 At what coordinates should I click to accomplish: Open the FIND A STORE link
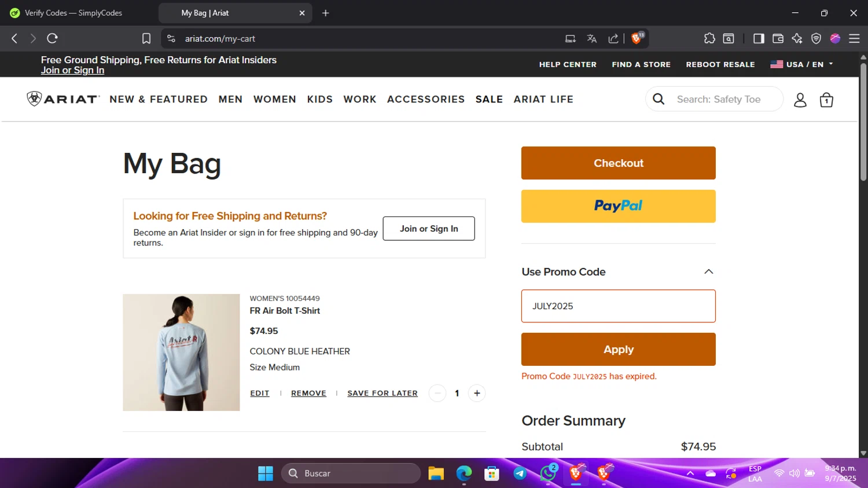tap(641, 64)
